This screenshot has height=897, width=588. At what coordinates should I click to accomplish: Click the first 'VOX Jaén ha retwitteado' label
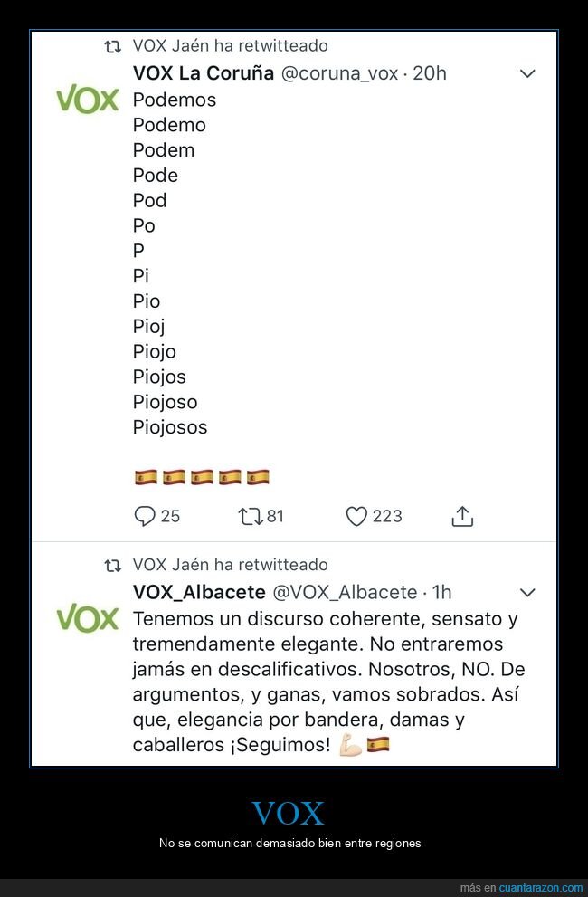coord(230,45)
